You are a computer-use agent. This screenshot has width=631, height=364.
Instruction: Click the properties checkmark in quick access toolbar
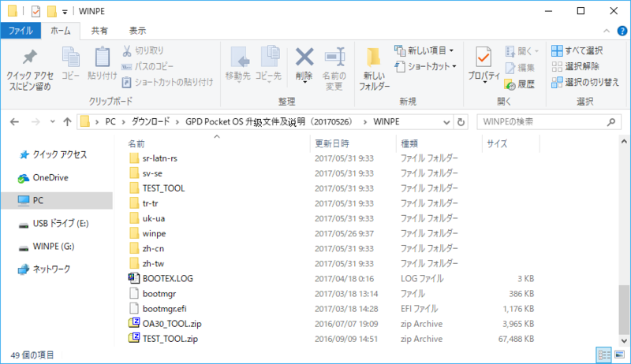click(35, 11)
